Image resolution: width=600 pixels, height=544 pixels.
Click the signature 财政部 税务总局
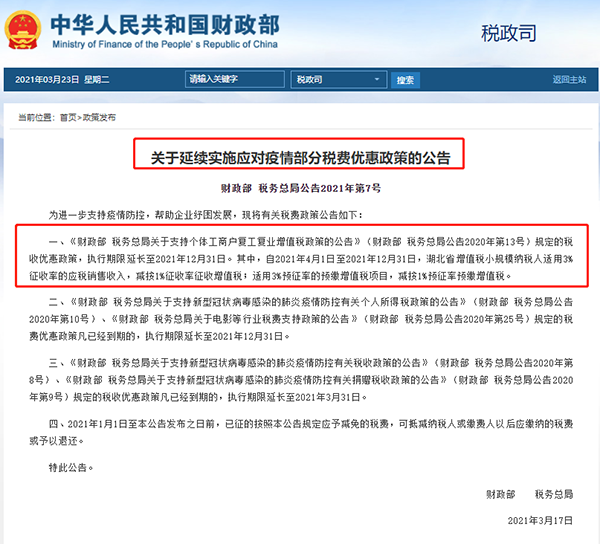pos(530,494)
